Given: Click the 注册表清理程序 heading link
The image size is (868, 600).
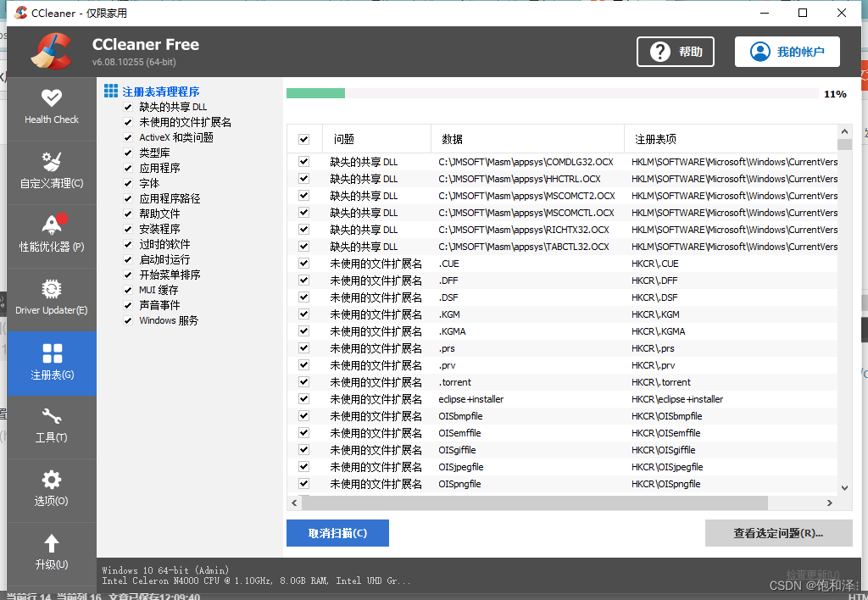Looking at the screenshot, I should pos(160,92).
